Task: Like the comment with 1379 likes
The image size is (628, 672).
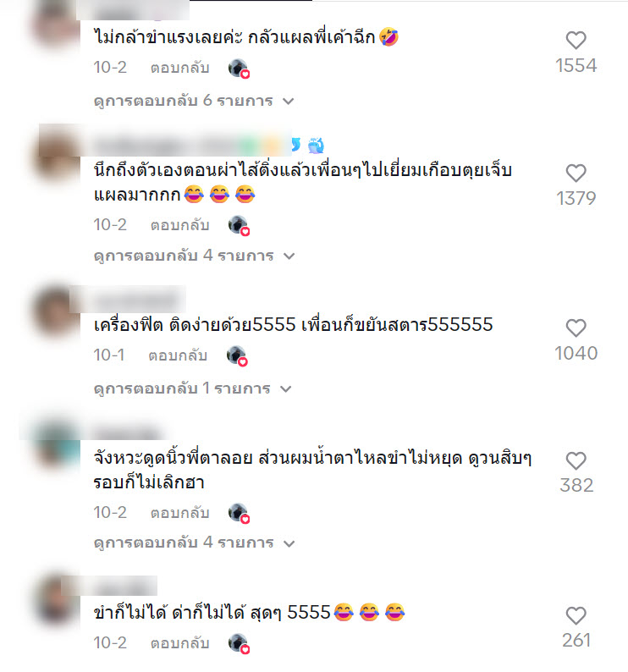Action: coord(576,174)
